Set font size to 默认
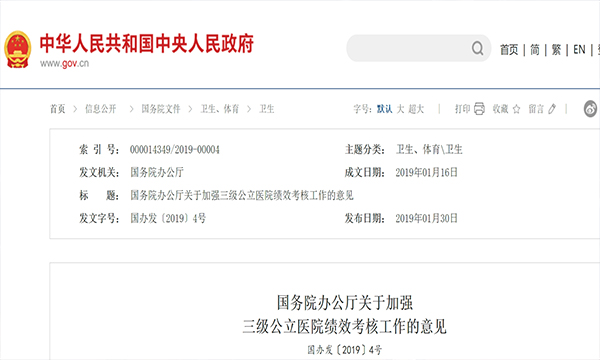 click(x=385, y=109)
